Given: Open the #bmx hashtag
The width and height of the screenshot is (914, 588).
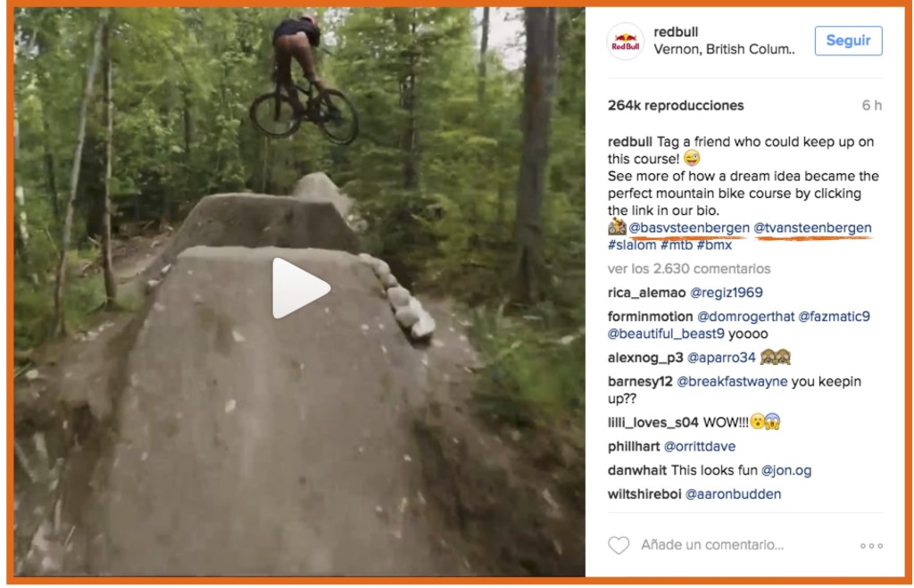Looking at the screenshot, I should (714, 244).
